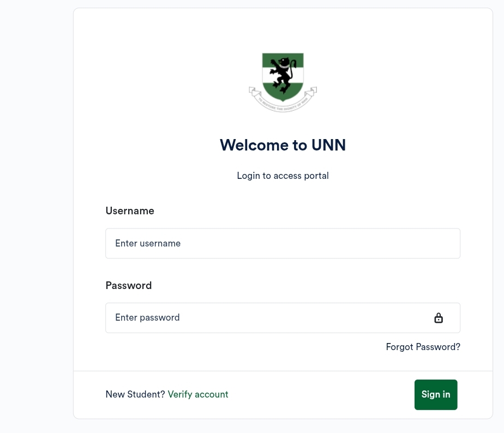Focus the Enter username input field
This screenshot has width=504, height=433.
pos(283,243)
